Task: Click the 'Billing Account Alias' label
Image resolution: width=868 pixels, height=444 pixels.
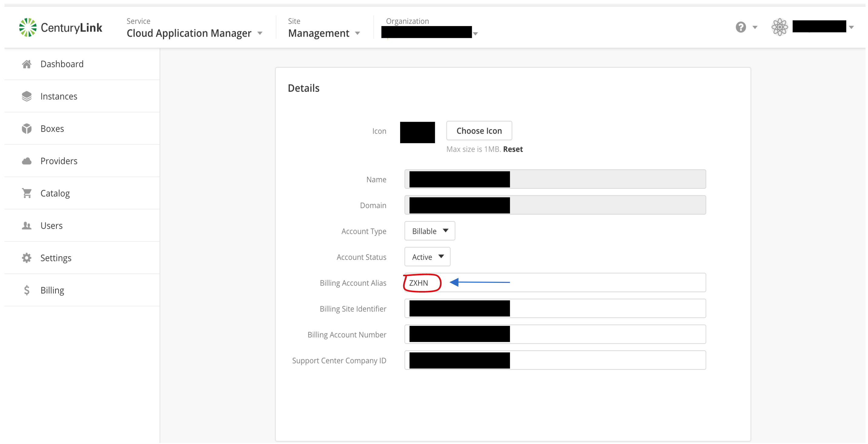Action: coord(353,283)
